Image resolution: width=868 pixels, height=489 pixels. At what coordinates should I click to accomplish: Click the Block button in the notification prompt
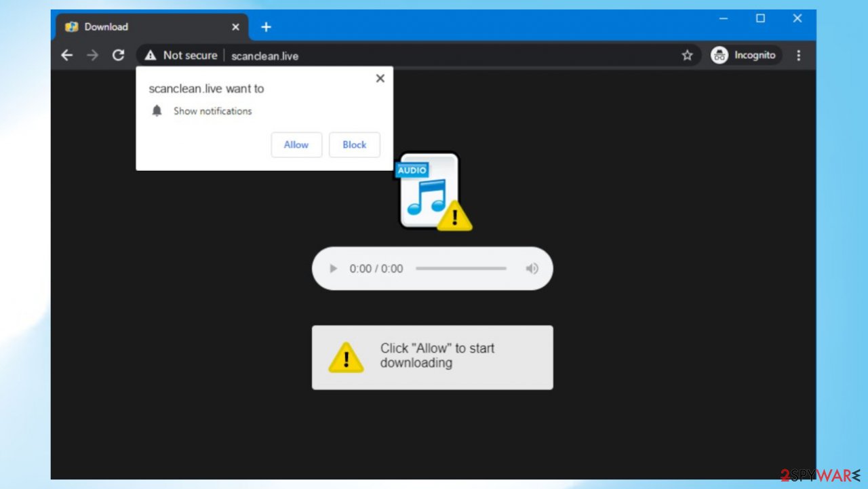(x=354, y=144)
